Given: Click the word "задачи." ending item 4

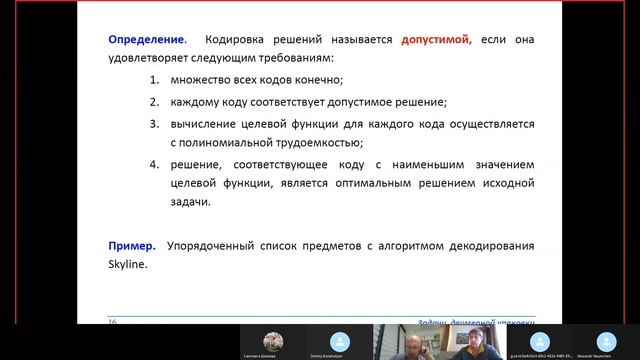Looking at the screenshot, I should 190,202.
